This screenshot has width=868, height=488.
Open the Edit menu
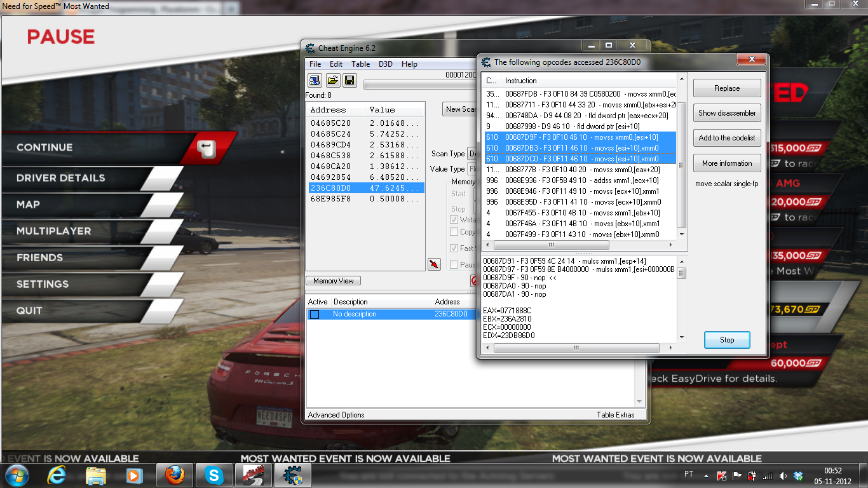click(x=336, y=64)
